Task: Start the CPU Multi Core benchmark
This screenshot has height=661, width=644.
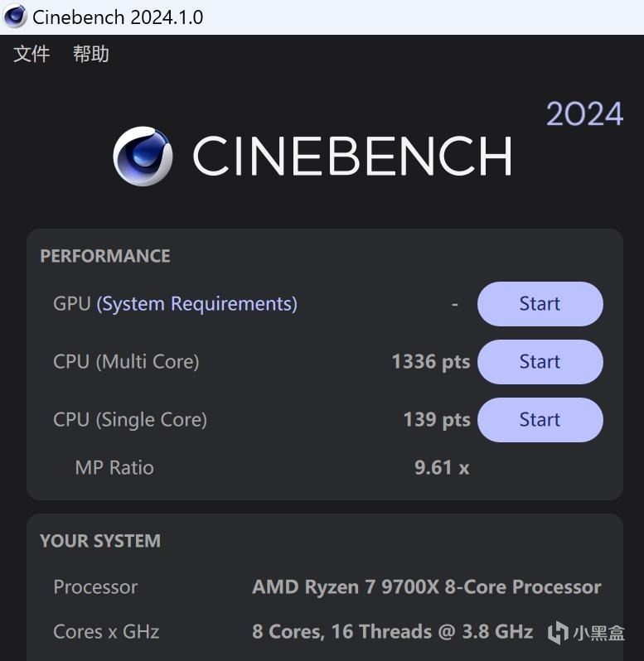Action: click(x=540, y=362)
